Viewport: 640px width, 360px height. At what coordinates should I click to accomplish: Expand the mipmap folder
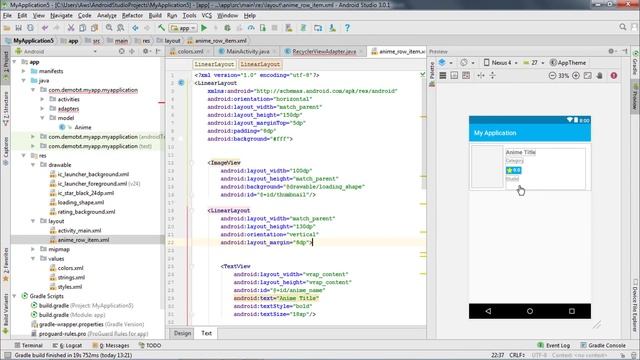pos(33,249)
